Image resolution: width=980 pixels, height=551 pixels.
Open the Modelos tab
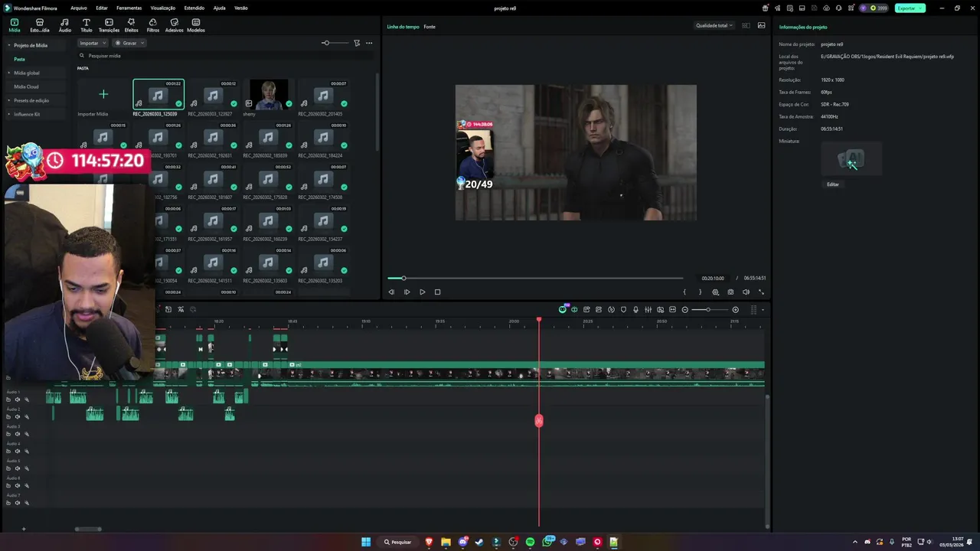tap(196, 25)
